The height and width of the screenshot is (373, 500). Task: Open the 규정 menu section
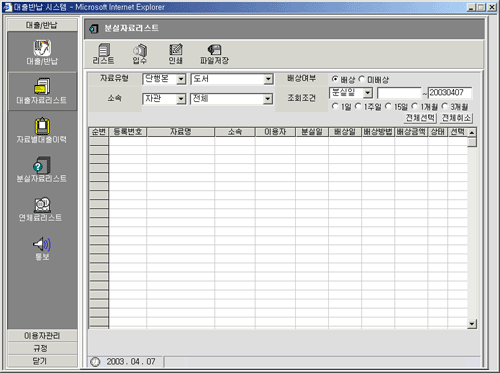point(42,348)
